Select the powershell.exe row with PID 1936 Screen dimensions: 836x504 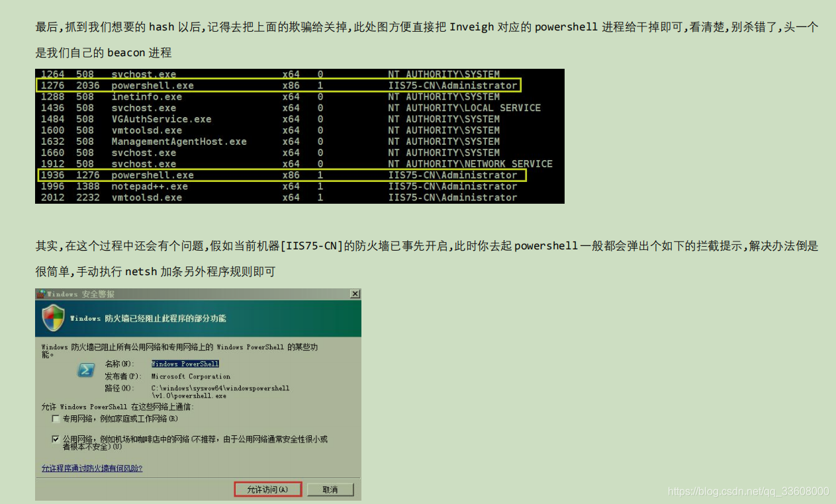[x=281, y=175]
